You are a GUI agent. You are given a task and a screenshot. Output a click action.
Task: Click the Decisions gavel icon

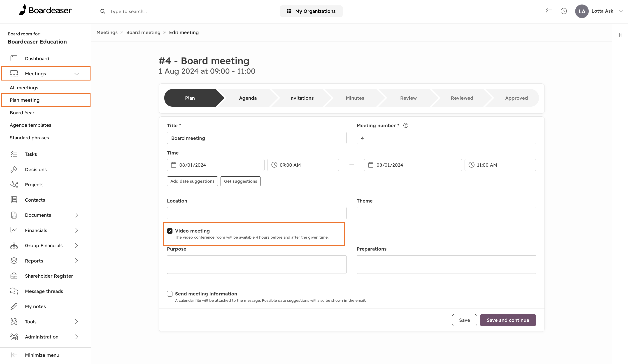click(14, 169)
